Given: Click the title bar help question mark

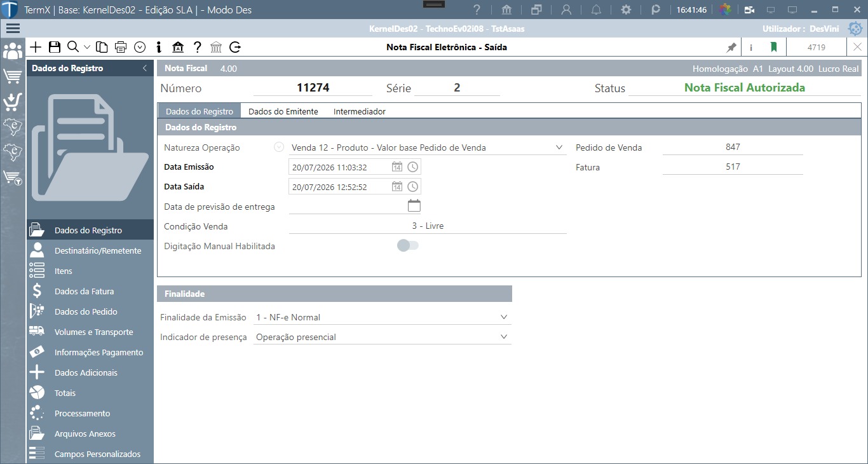Looking at the screenshot, I should tap(477, 10).
